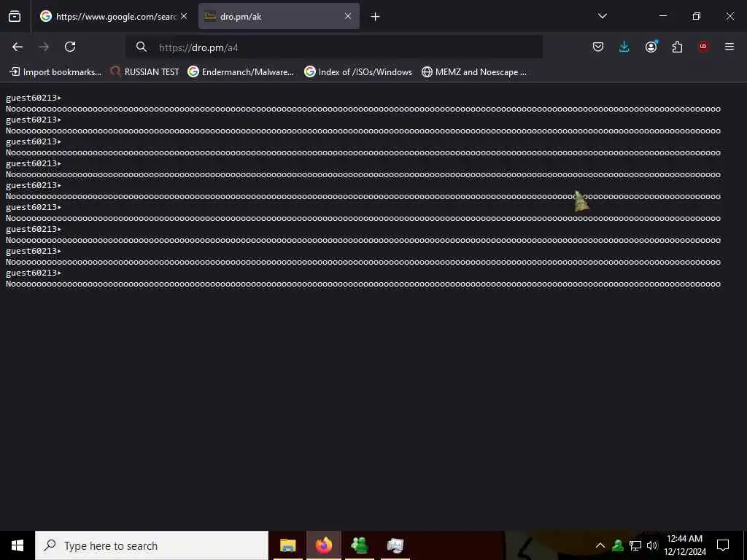
Task: Click the first guest60213 line
Action: 34,98
